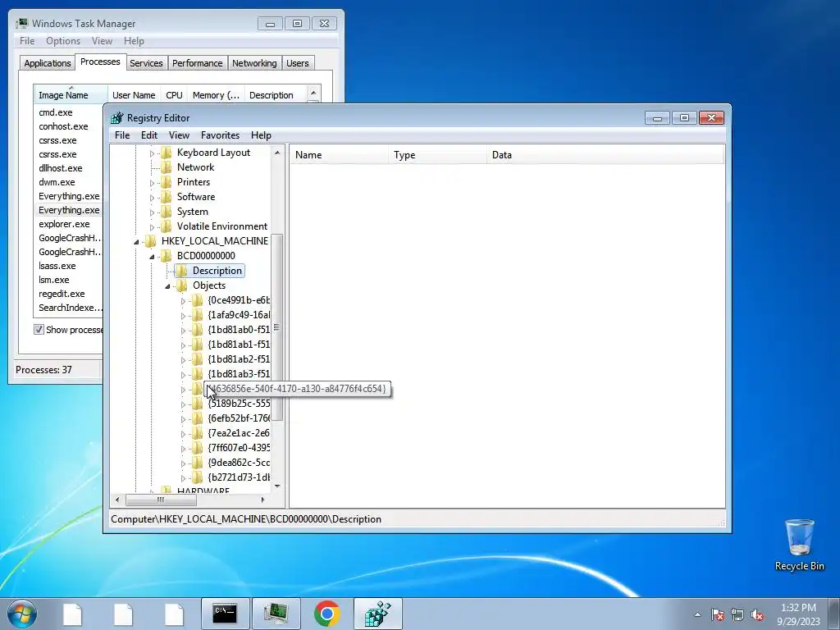The image size is (840, 630).
Task: Select lsass.exe in process list
Action: (57, 266)
